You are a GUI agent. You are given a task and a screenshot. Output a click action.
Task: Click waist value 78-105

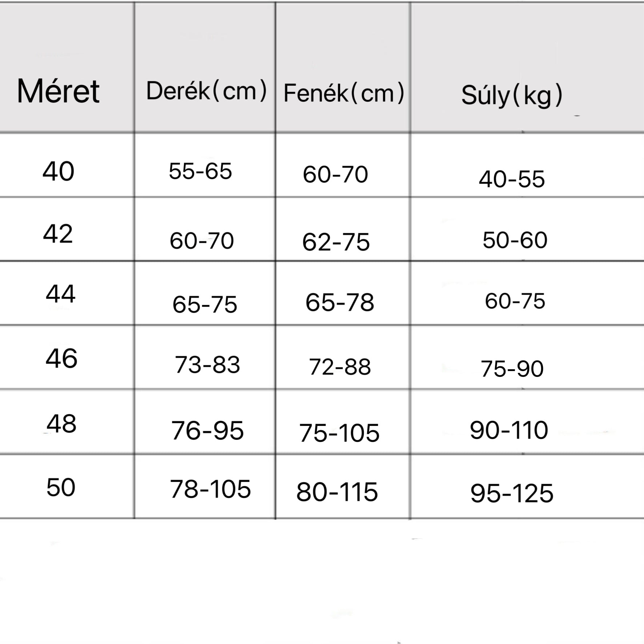[x=210, y=489]
